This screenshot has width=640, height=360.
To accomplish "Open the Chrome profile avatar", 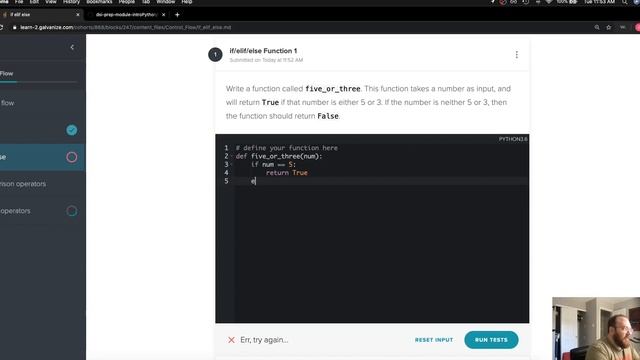I will [637, 27].
